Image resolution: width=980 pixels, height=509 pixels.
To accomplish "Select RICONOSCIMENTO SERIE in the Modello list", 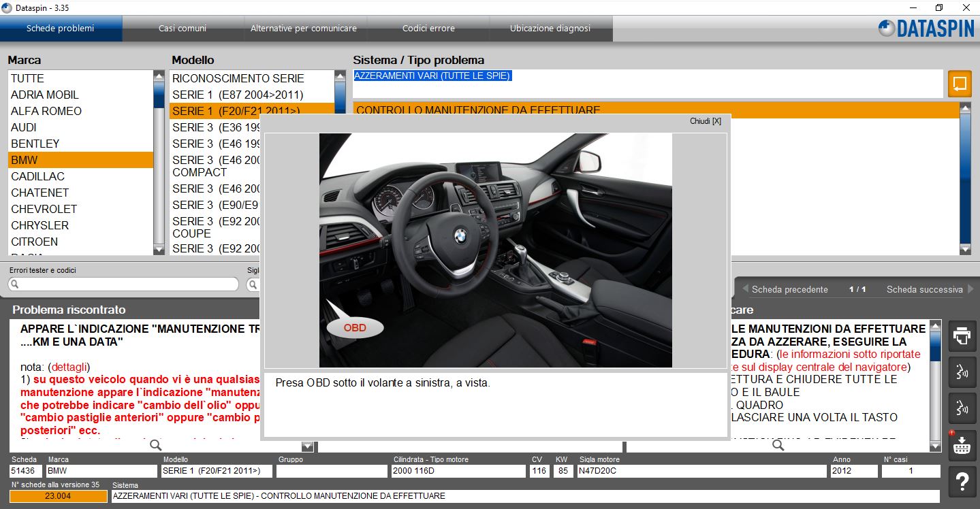I will pyautogui.click(x=251, y=78).
